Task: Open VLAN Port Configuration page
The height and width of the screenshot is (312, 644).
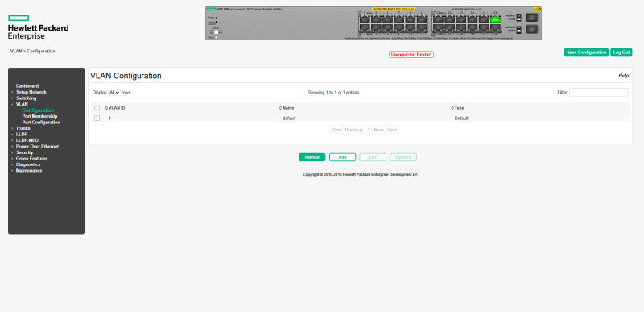Action: coord(41,122)
